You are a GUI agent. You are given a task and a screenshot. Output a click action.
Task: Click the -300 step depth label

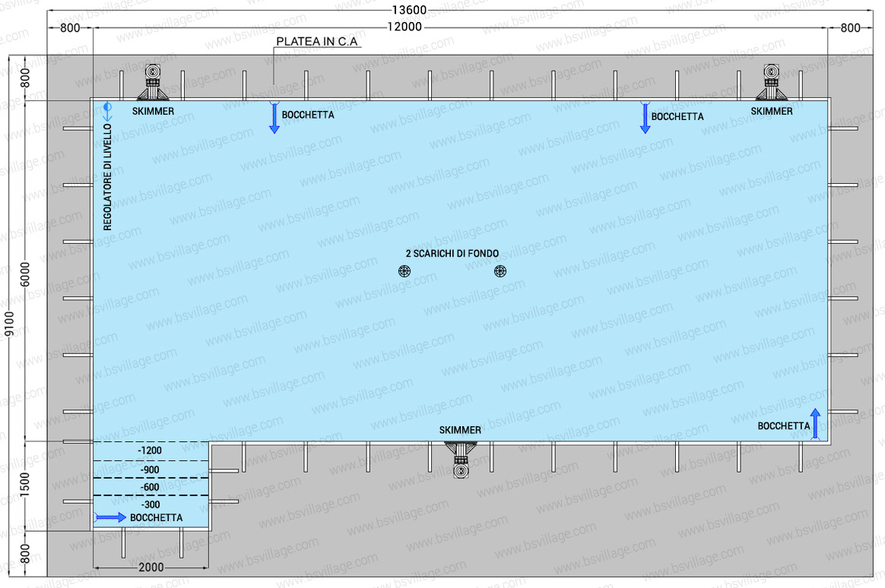[150, 504]
